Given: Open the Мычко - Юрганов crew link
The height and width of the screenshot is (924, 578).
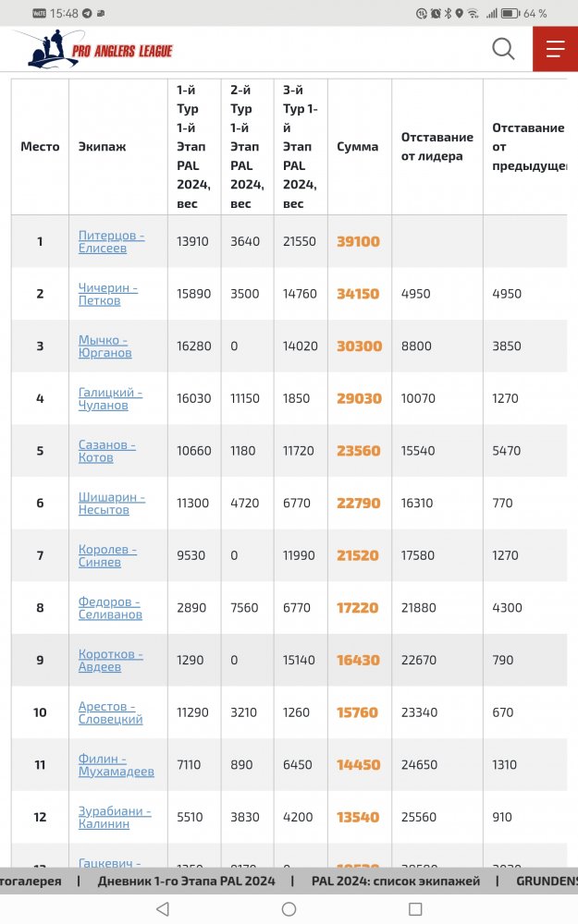Looking at the screenshot, I should tap(105, 346).
